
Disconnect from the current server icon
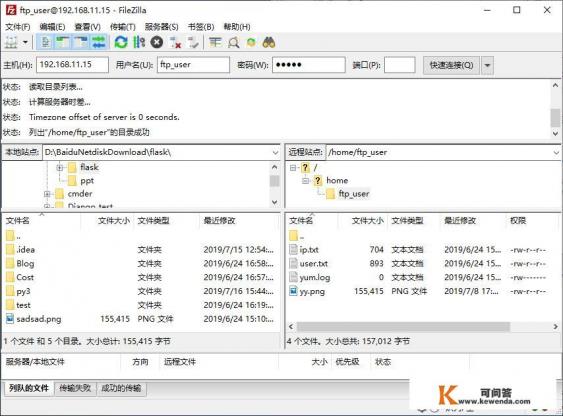pos(175,42)
